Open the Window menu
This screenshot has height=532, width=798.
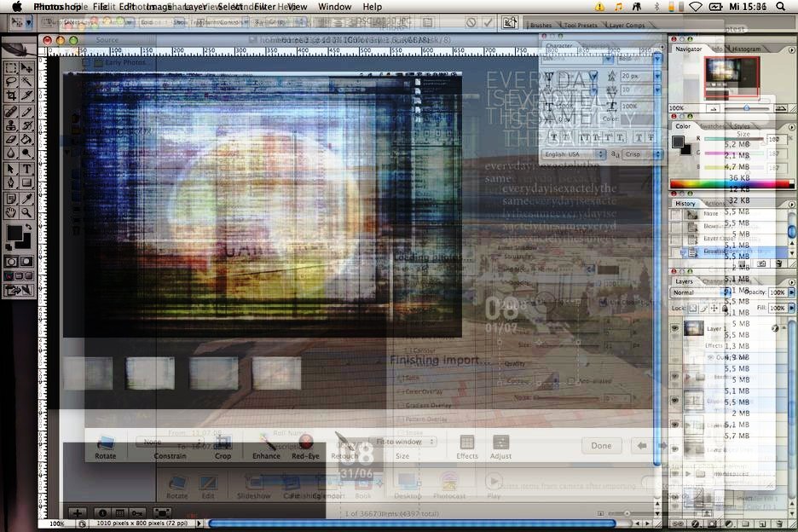(335, 7)
